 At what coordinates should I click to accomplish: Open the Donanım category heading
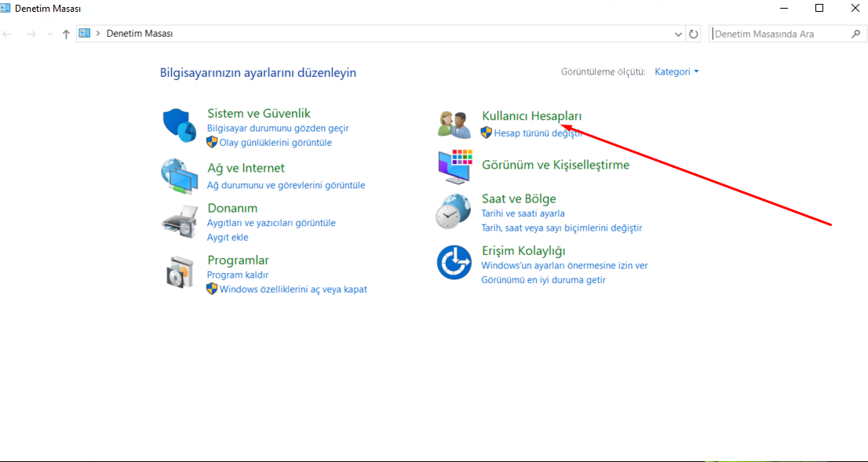(x=232, y=208)
